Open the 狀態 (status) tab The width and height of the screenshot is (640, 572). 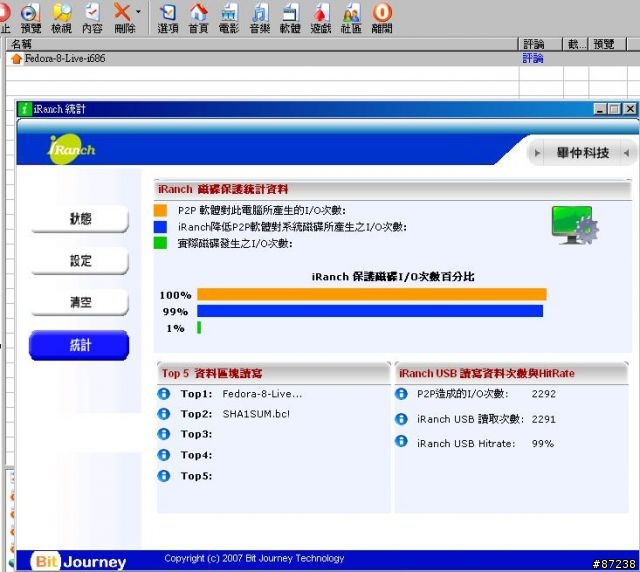[80, 219]
